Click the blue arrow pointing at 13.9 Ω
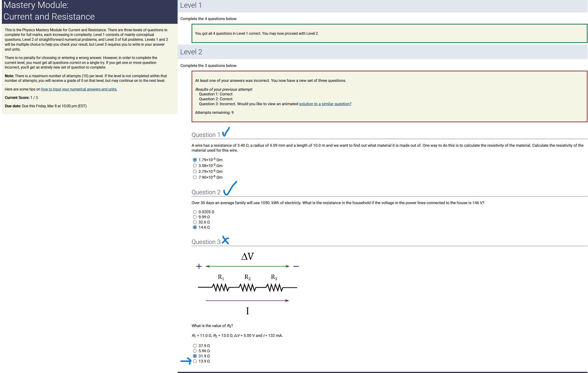 pos(186,361)
